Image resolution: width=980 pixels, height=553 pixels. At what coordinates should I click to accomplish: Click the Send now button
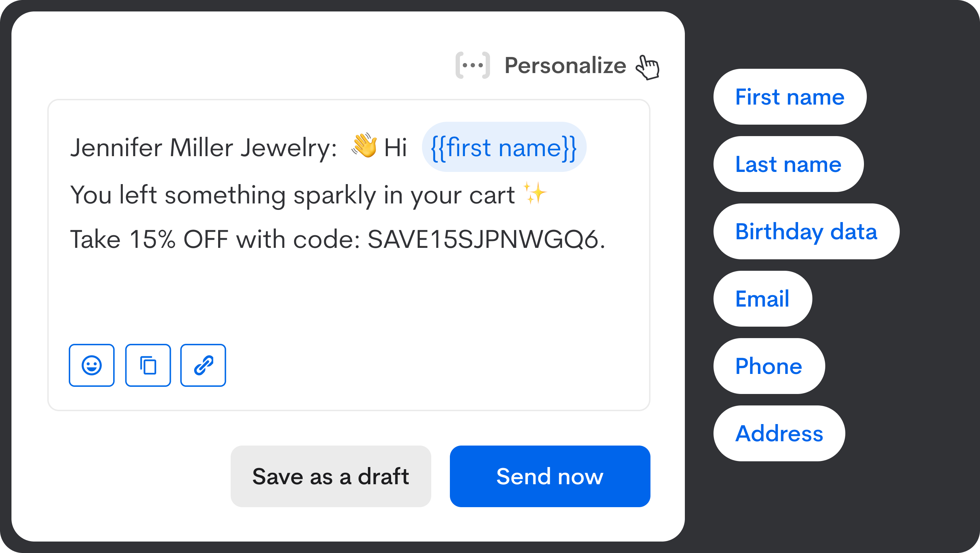point(550,476)
